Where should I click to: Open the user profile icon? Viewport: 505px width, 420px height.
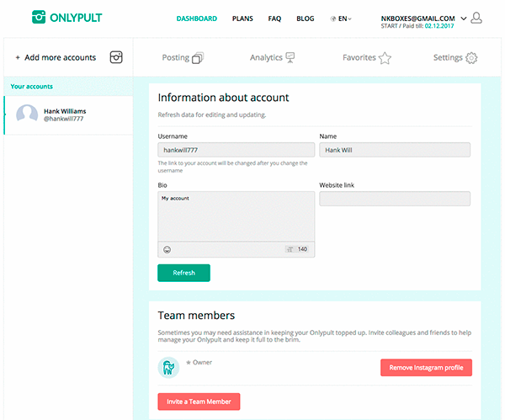[x=476, y=18]
